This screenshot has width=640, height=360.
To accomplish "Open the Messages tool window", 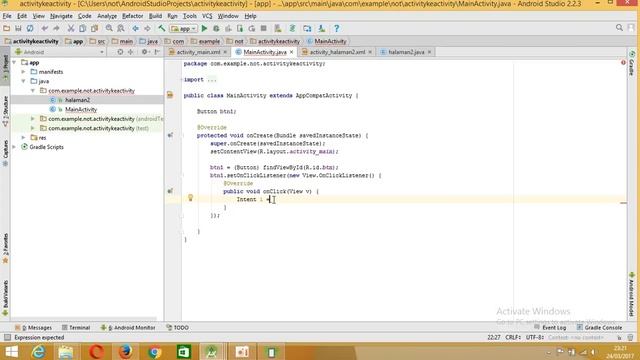I will tap(33, 327).
